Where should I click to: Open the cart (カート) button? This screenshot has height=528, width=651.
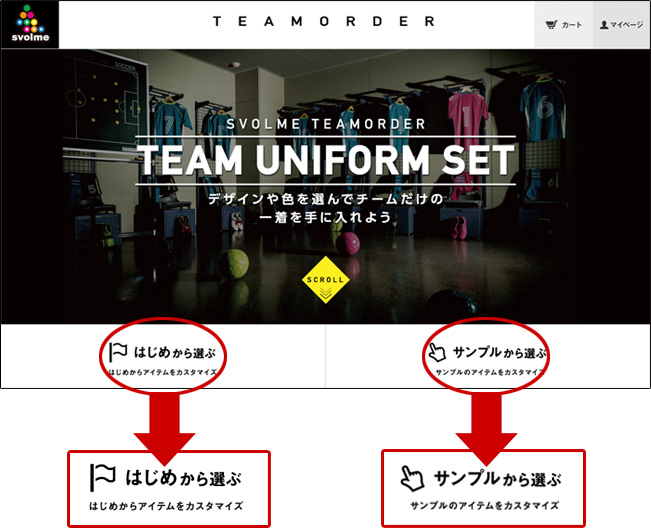point(563,25)
